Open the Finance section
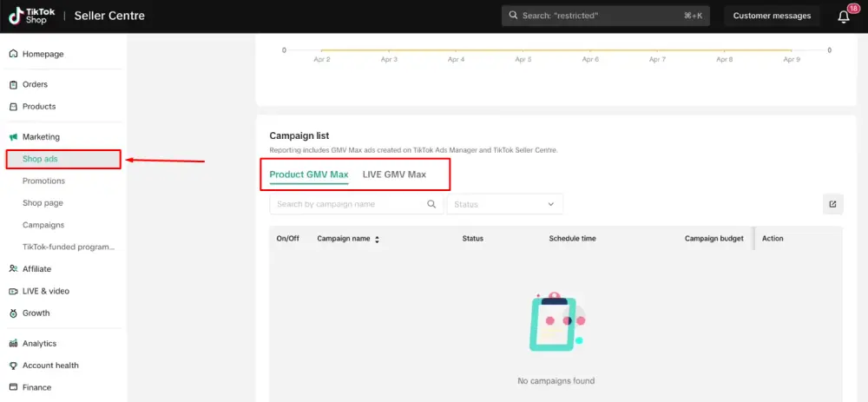This screenshot has height=402, width=868. 36,387
